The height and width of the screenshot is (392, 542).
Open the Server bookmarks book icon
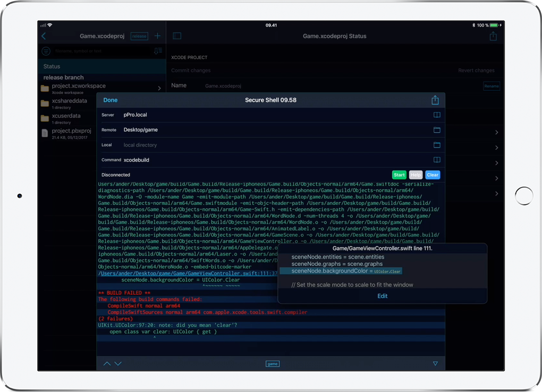pyautogui.click(x=437, y=115)
